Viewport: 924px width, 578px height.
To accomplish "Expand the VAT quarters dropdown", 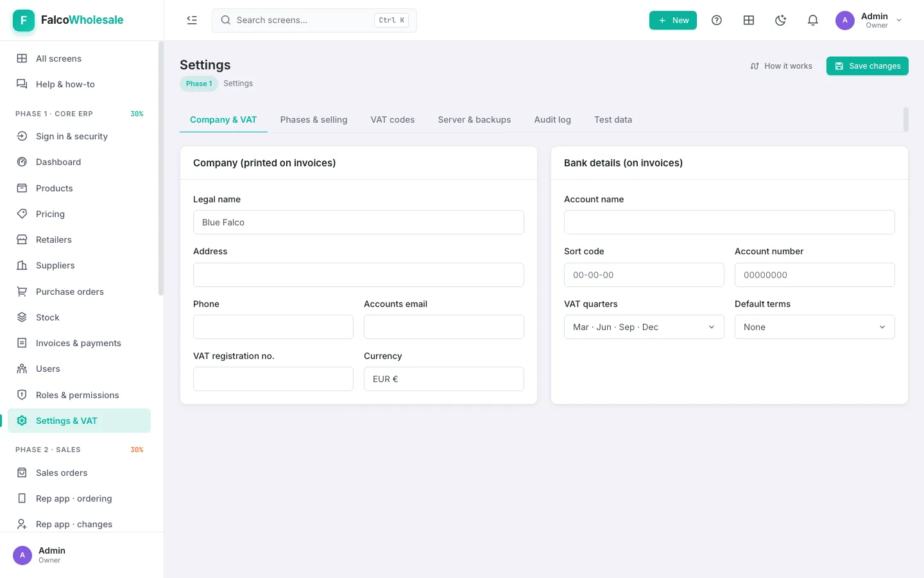I will [x=644, y=327].
